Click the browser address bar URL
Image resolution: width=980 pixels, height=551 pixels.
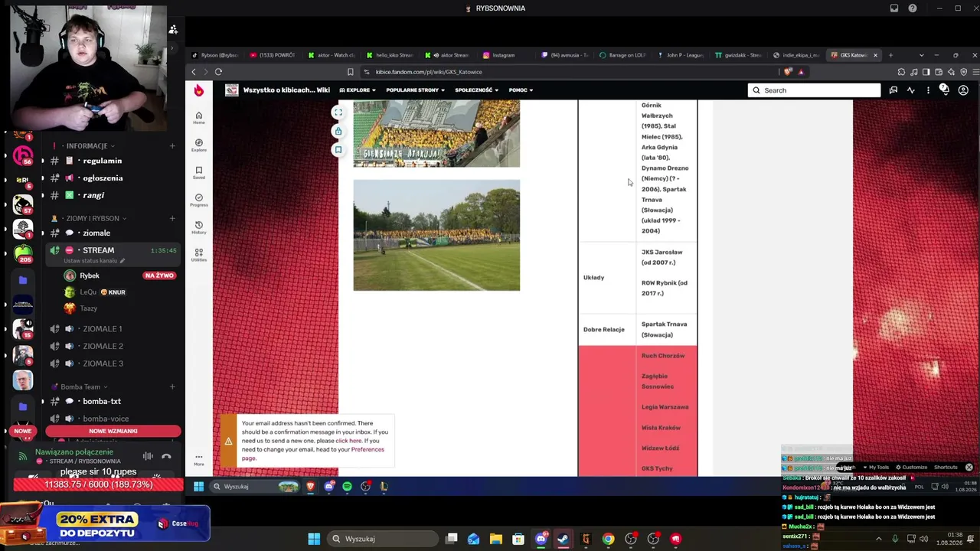click(429, 72)
